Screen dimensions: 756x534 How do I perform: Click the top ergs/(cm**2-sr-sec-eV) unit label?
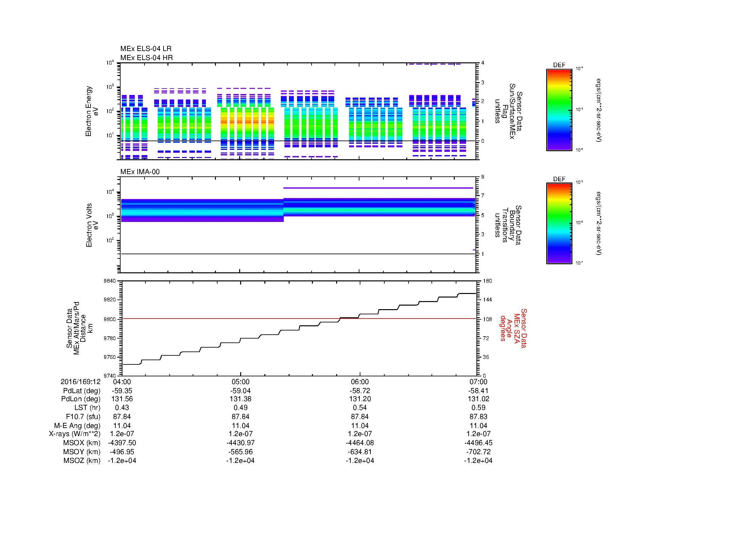pyautogui.click(x=600, y=110)
